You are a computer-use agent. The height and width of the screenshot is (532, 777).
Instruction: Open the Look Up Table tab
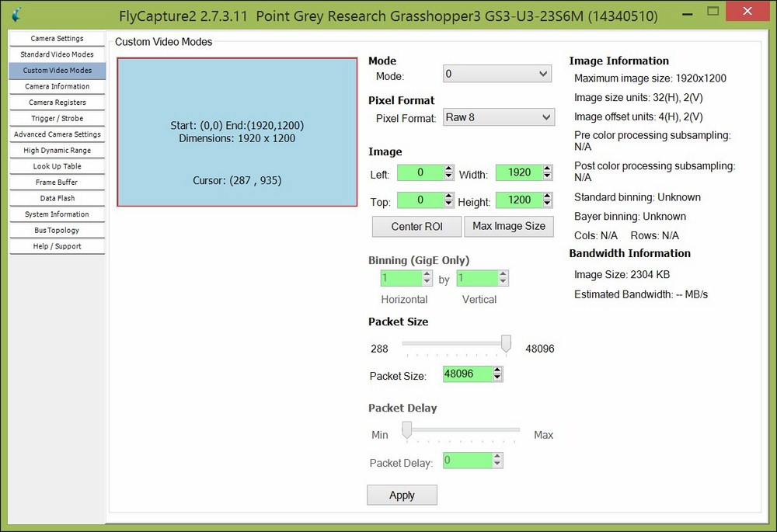pos(57,166)
